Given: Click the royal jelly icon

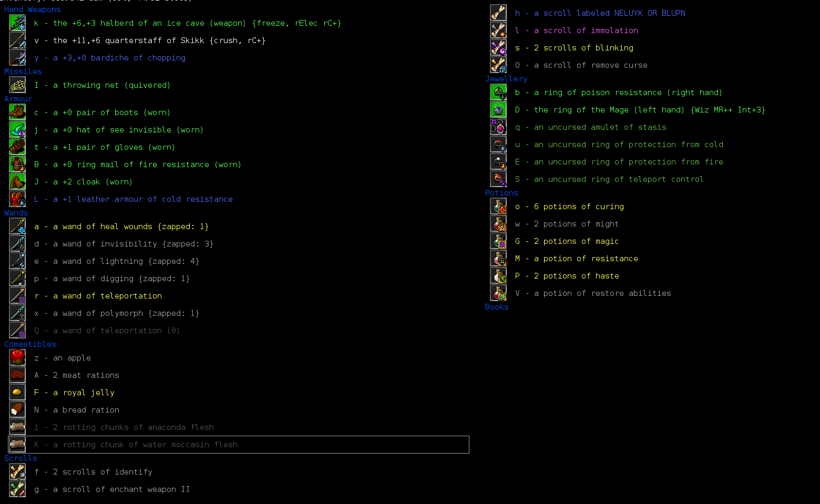Looking at the screenshot, I should click(x=17, y=393).
